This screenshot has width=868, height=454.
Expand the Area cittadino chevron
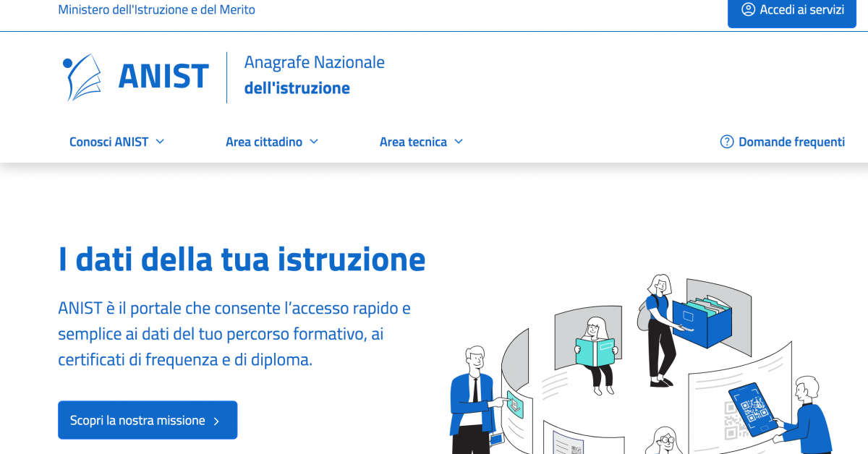click(314, 142)
